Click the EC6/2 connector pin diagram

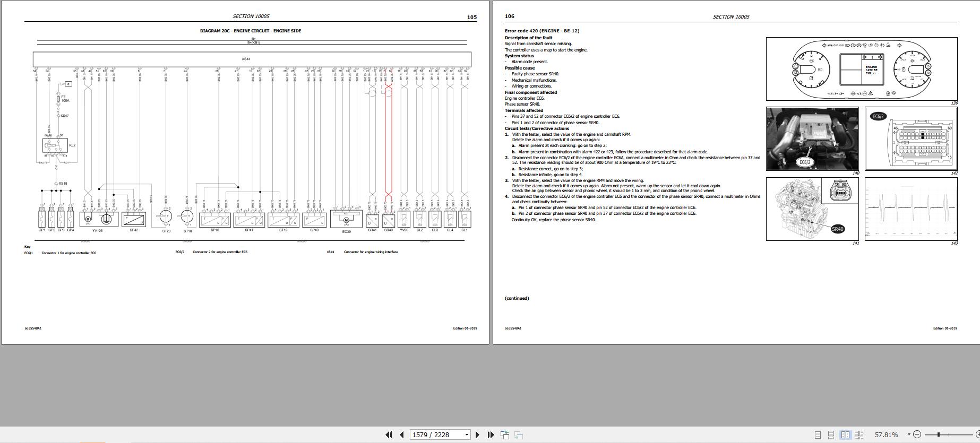(x=911, y=138)
